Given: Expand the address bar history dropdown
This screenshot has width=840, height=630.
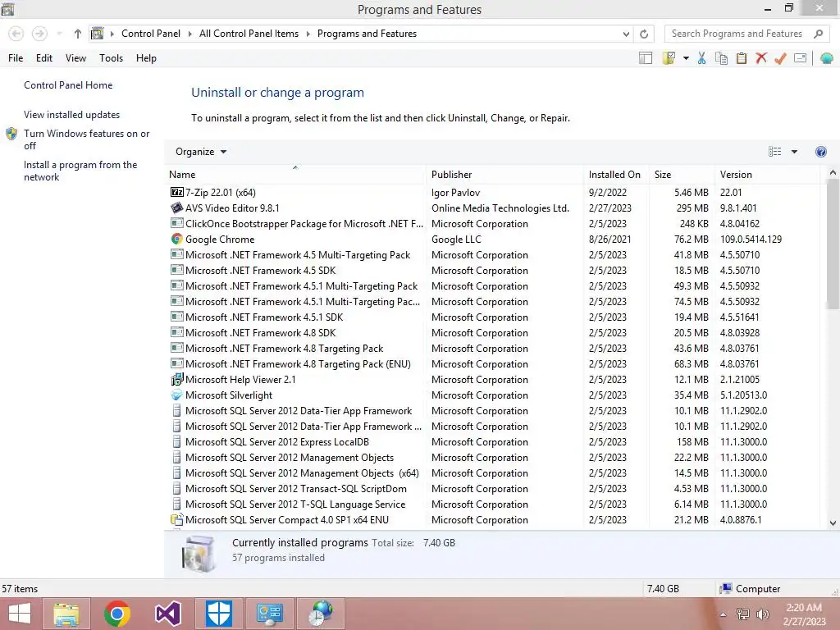Looking at the screenshot, I should [x=626, y=34].
